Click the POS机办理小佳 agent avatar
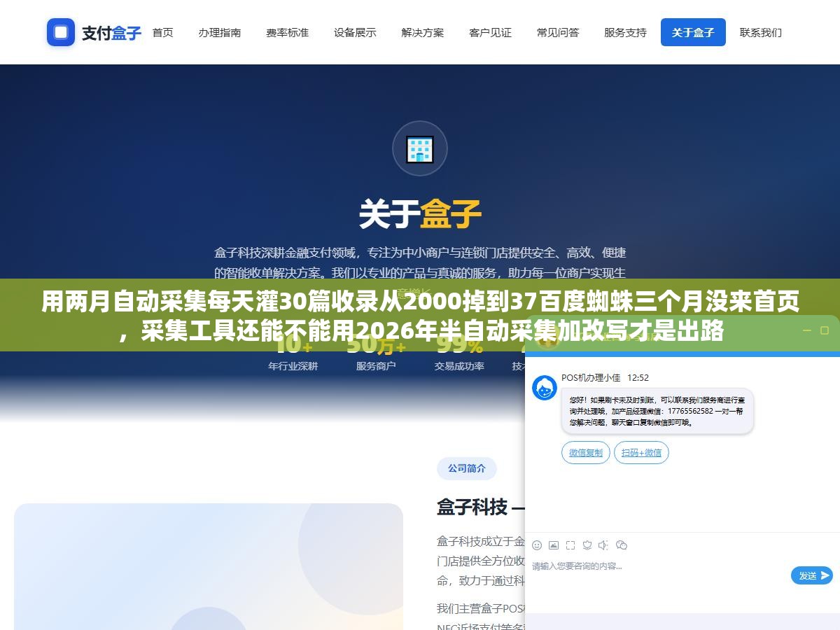 [545, 388]
